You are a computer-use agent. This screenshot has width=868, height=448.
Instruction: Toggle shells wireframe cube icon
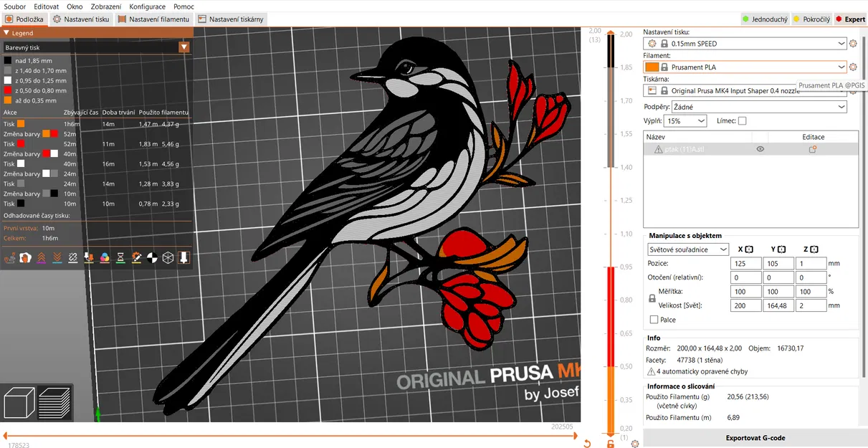tap(168, 257)
